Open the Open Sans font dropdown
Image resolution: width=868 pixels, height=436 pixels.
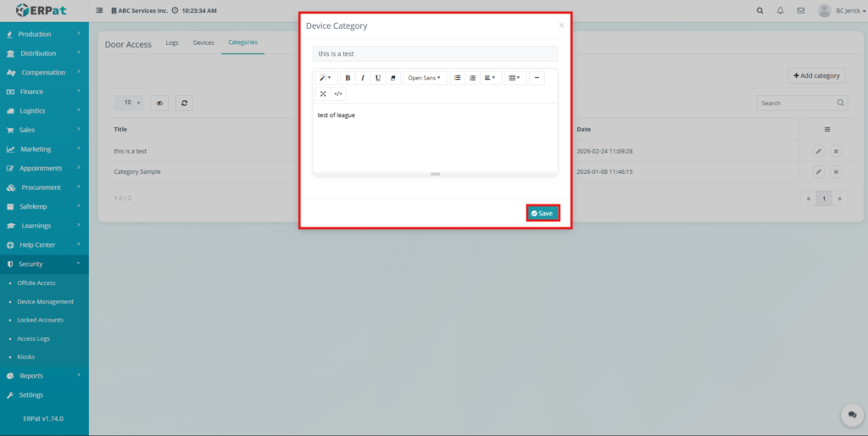[x=425, y=78]
